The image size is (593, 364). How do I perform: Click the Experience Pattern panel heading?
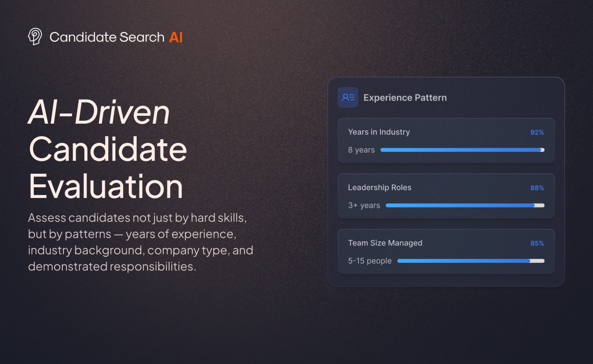point(405,98)
